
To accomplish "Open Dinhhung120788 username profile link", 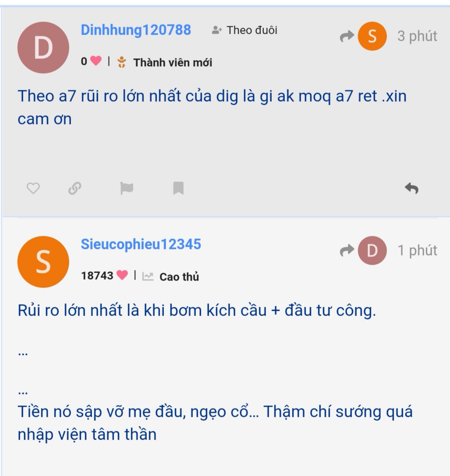I will (x=136, y=30).
